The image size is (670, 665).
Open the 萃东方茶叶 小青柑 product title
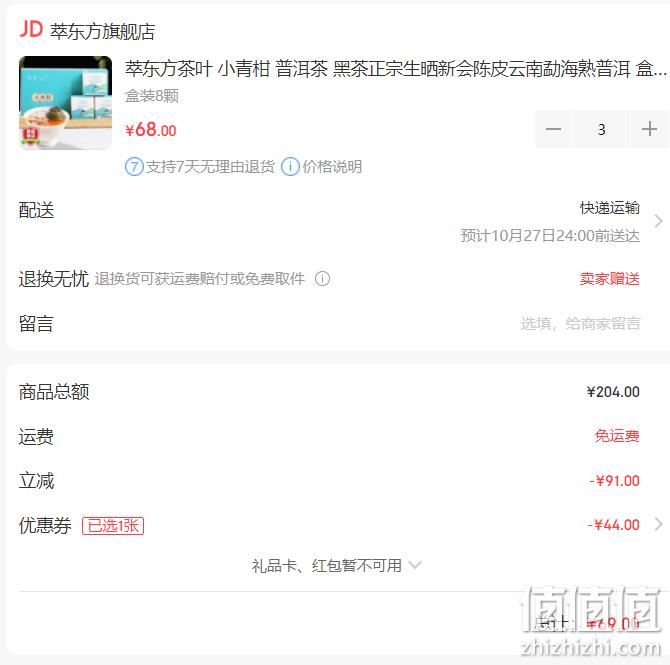pos(395,69)
